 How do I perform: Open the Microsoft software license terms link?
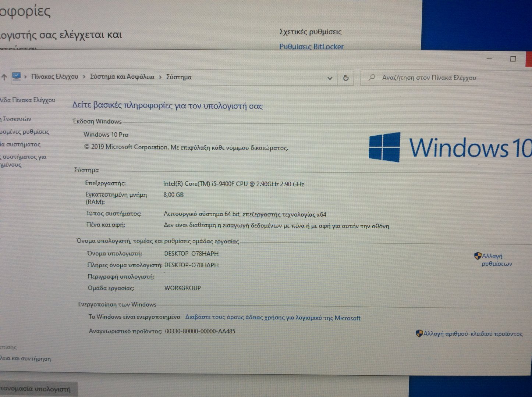[x=273, y=318]
